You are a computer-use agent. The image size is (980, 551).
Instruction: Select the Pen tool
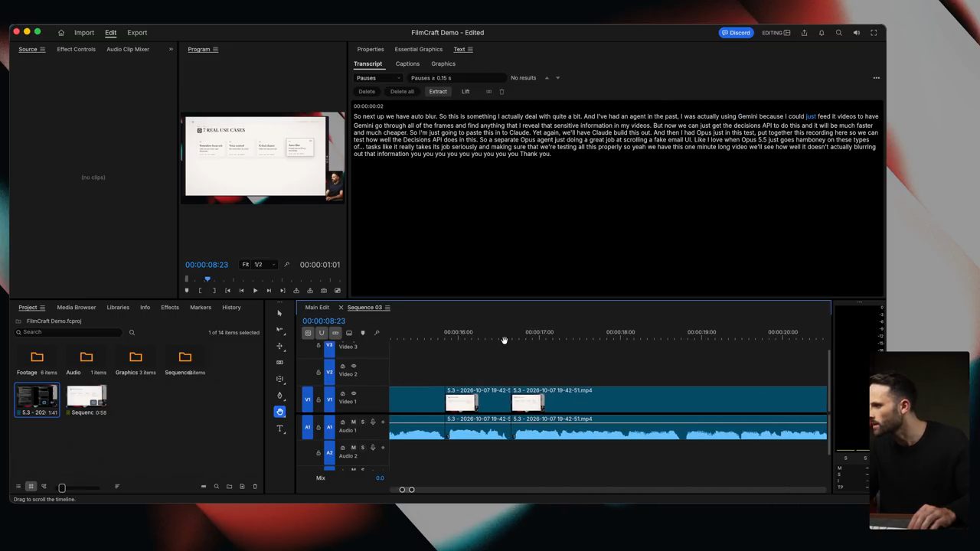(x=279, y=396)
